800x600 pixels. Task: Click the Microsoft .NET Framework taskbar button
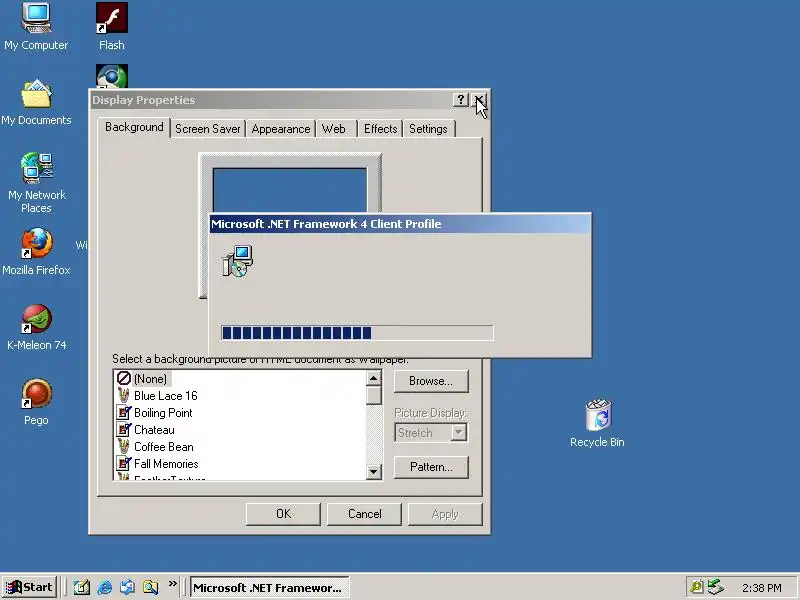pos(269,588)
